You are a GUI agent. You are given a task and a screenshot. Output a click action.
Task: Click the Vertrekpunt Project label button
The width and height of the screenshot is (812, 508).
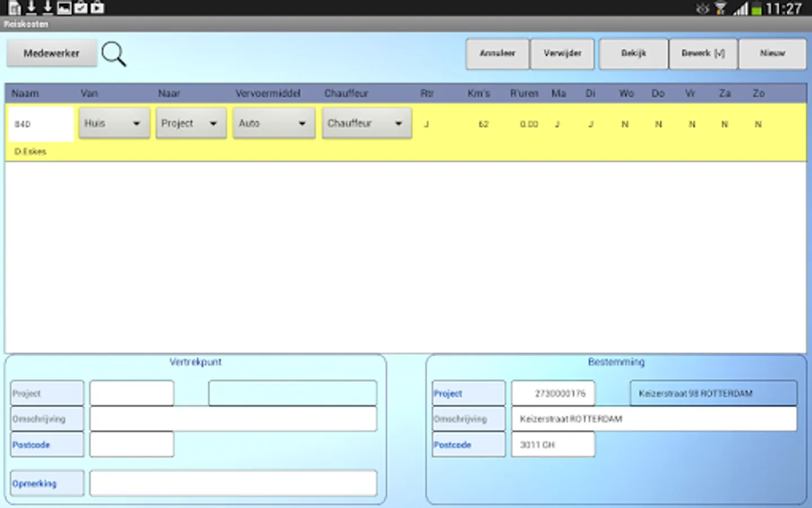click(47, 393)
